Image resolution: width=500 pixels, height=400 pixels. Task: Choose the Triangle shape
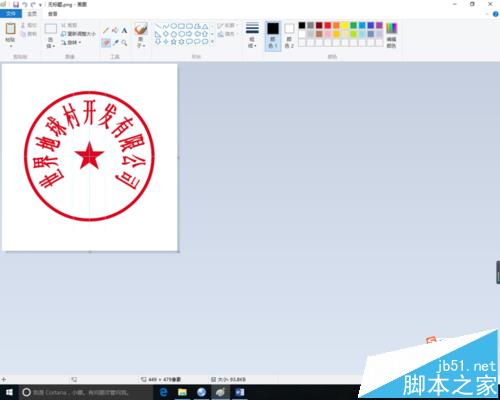[x=205, y=26]
